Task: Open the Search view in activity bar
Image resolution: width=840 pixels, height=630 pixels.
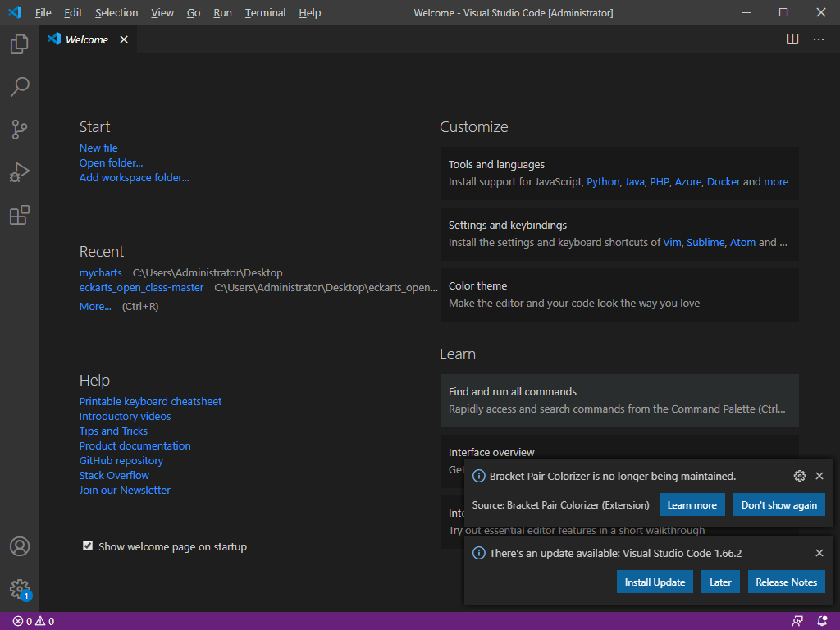Action: tap(20, 87)
